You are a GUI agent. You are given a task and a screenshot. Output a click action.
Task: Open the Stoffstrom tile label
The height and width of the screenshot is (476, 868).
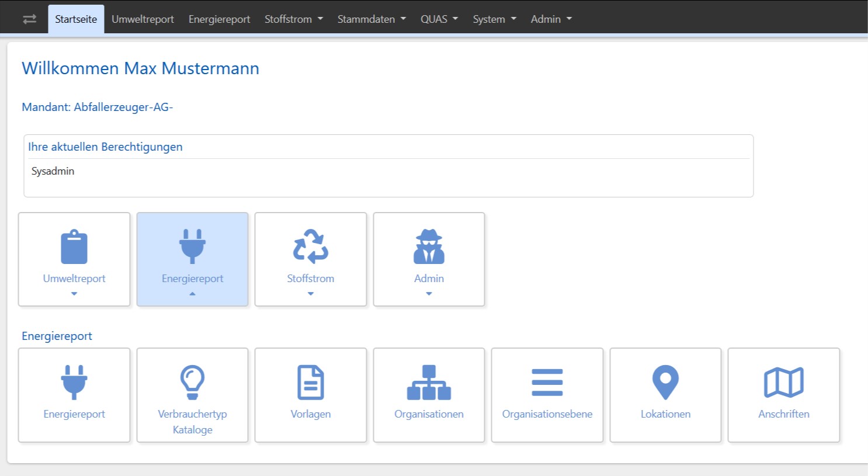[x=311, y=279]
